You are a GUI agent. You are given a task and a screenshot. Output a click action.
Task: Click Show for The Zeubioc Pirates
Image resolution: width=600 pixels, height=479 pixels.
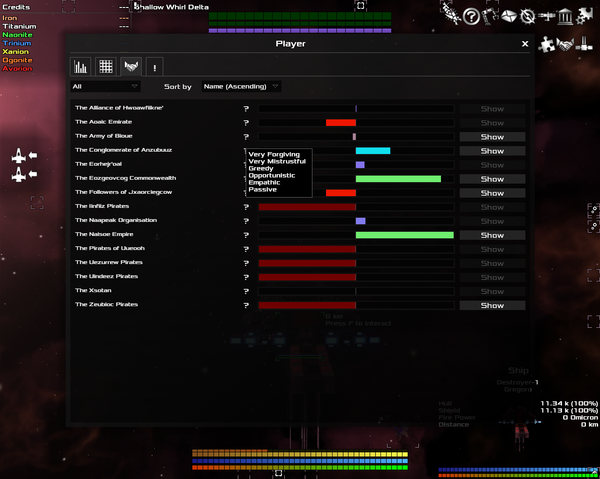(x=492, y=305)
